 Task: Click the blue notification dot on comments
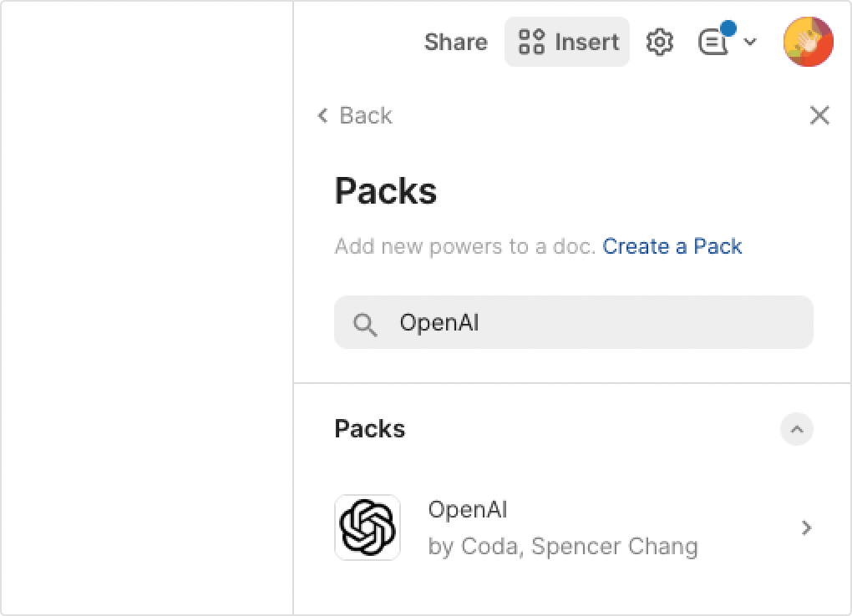click(728, 29)
